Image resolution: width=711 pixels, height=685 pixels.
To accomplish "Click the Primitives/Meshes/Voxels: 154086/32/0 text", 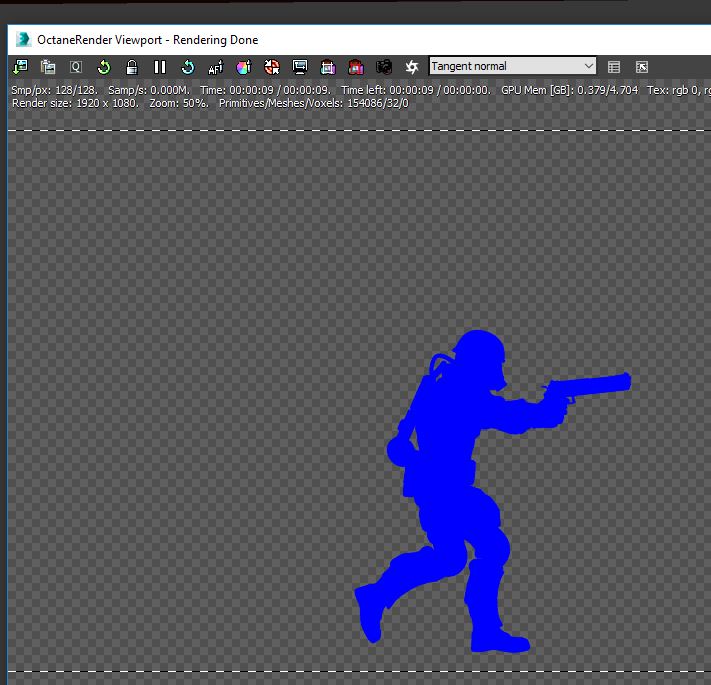I will pyautogui.click(x=314, y=103).
